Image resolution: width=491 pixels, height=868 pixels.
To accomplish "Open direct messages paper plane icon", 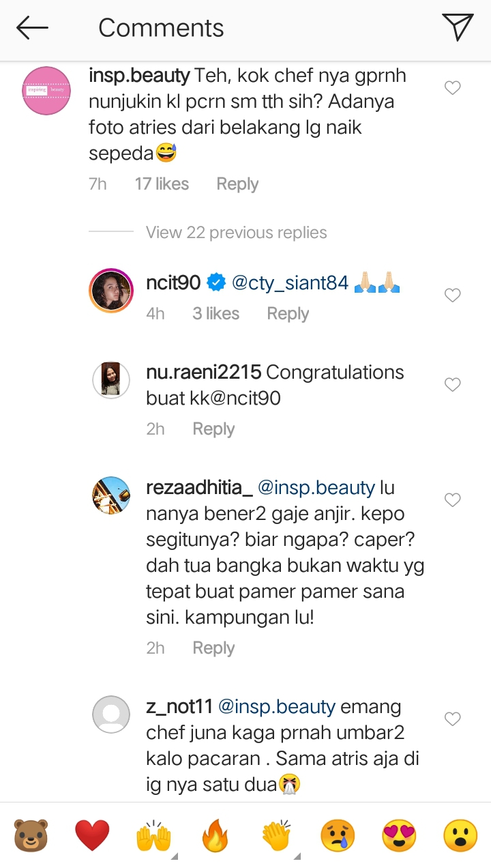I will coord(458,27).
